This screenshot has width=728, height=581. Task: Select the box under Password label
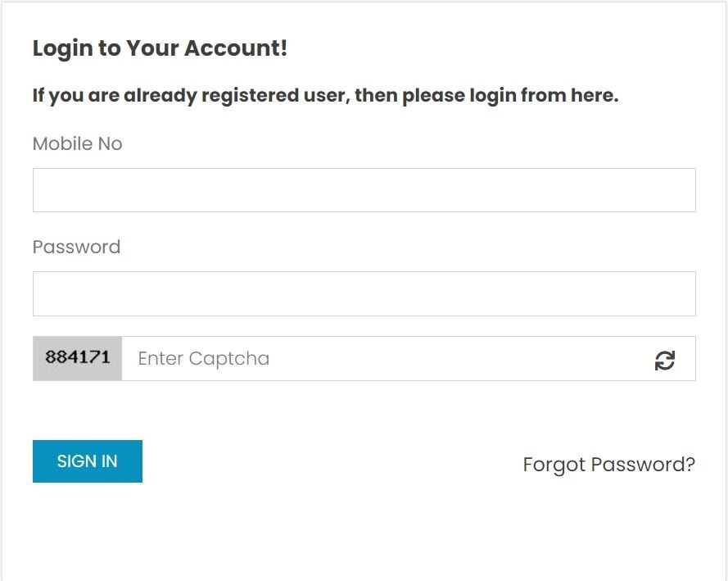point(364,293)
